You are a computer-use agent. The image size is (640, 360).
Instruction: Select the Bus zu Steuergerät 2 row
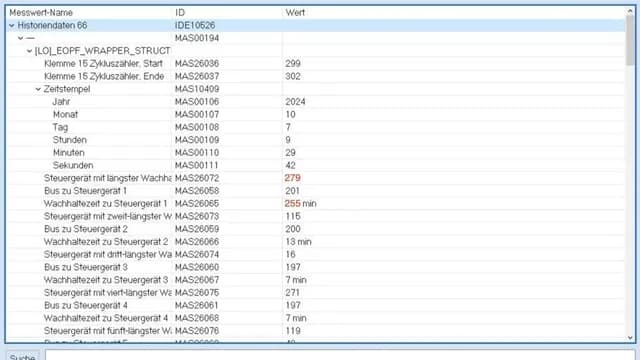point(316,229)
